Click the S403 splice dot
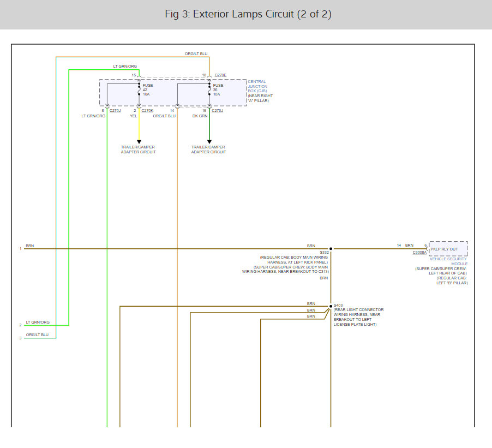Image resolution: width=492 pixels, height=448 pixels. 331,306
